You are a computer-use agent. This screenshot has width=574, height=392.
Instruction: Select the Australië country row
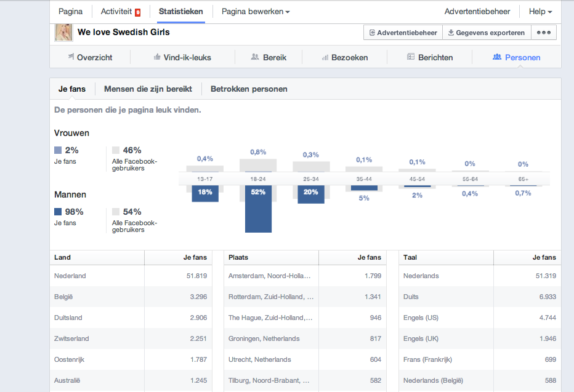pos(131,380)
